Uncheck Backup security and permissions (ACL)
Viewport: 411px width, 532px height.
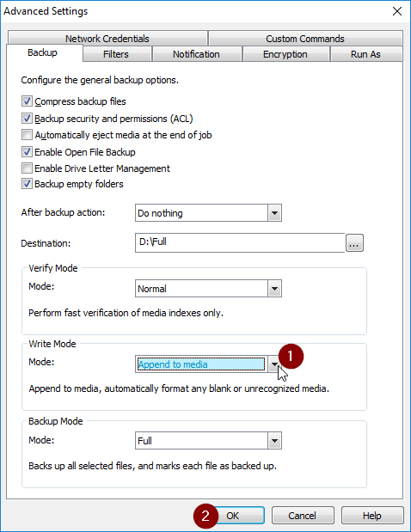click(x=27, y=119)
